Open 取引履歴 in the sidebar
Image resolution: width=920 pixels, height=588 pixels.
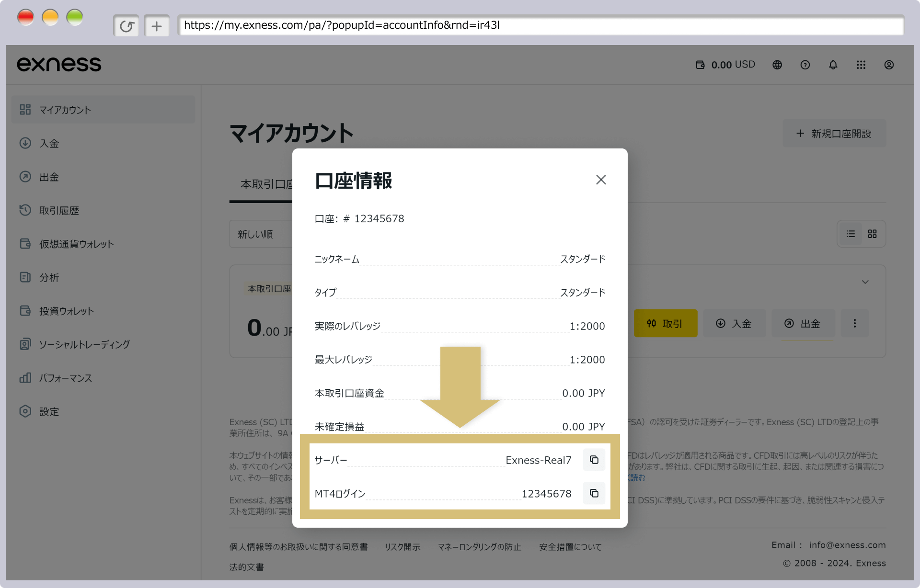point(59,210)
